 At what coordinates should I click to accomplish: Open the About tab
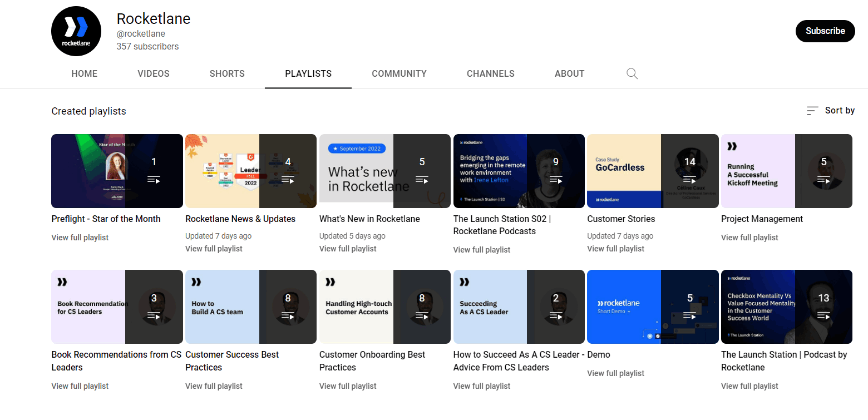click(569, 73)
